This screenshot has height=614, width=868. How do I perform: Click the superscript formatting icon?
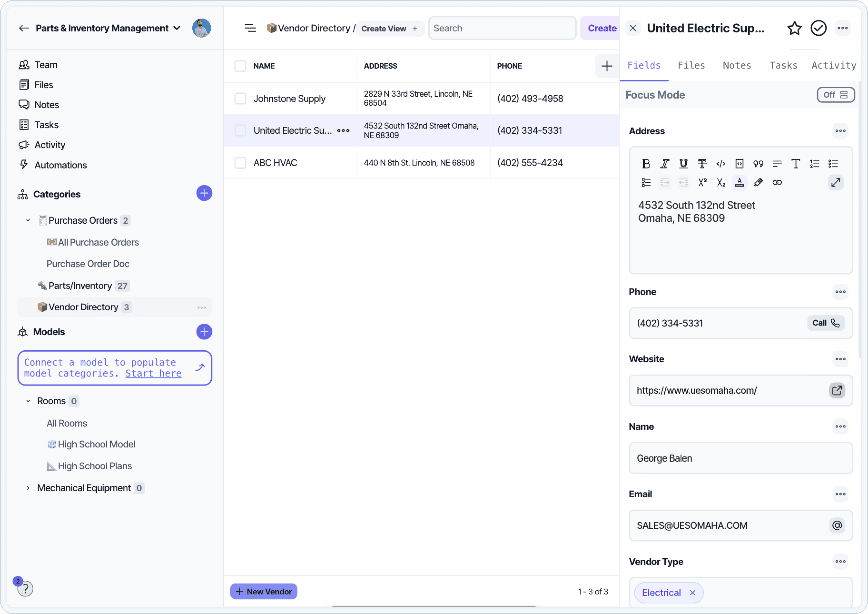(x=702, y=182)
